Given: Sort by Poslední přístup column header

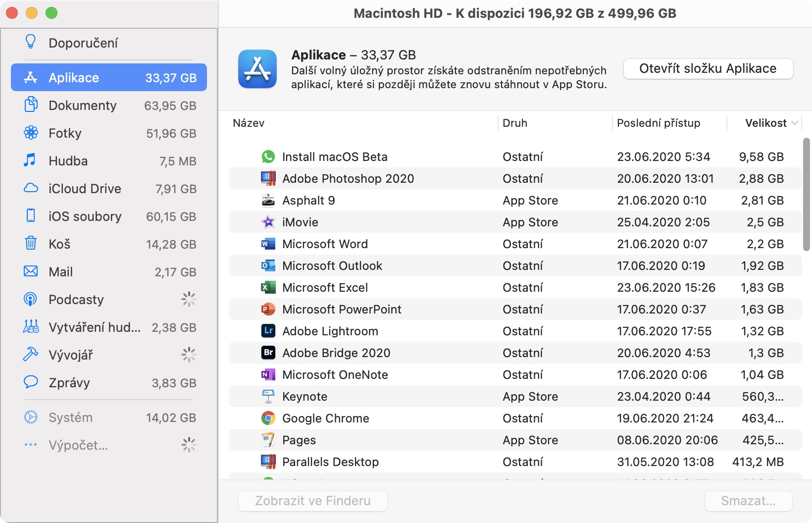Looking at the screenshot, I should 659,123.
